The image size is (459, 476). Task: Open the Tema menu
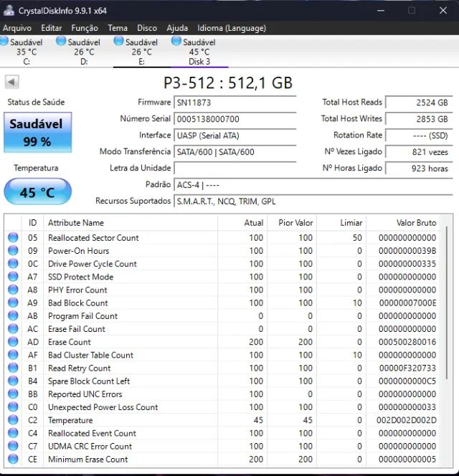point(118,28)
